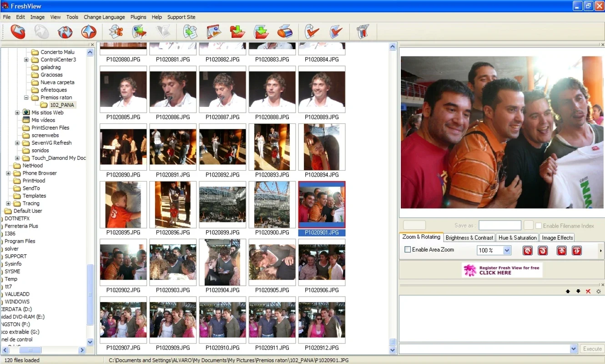Click the Refresh icon with circular arrows
605x364 pixels.
coord(66,32)
